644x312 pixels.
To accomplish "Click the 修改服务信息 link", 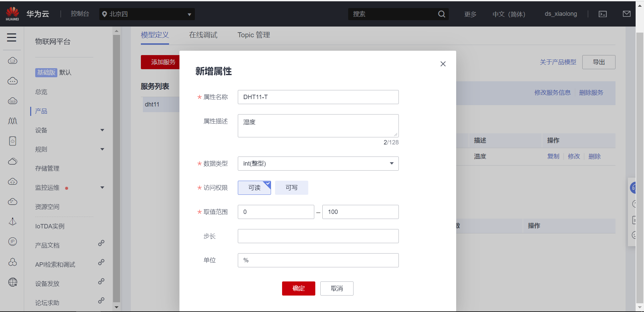I will (x=552, y=93).
